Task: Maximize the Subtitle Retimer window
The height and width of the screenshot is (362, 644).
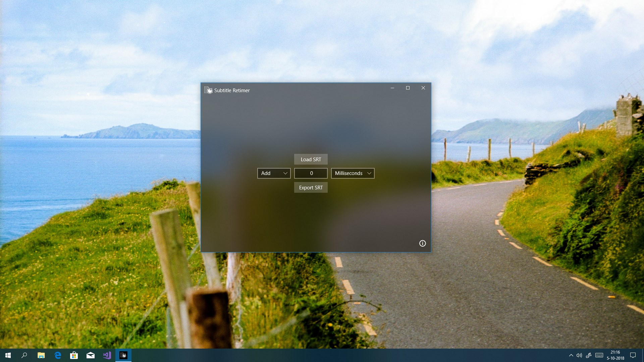Action: click(x=408, y=88)
